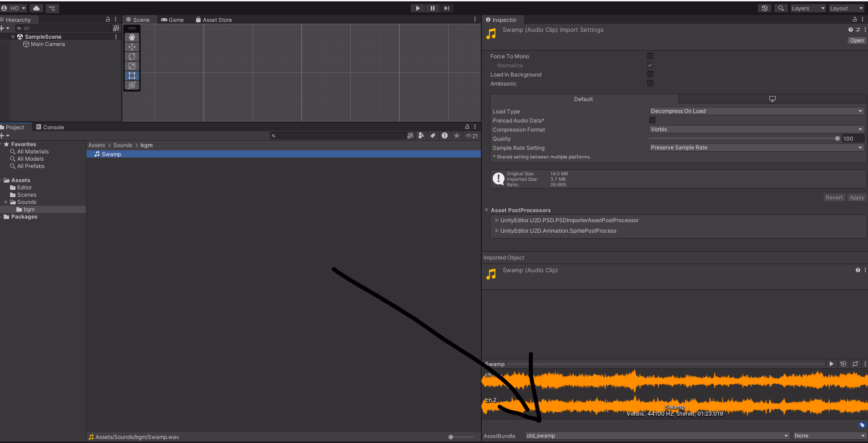Expand SpritePostProcess entry

click(497, 231)
